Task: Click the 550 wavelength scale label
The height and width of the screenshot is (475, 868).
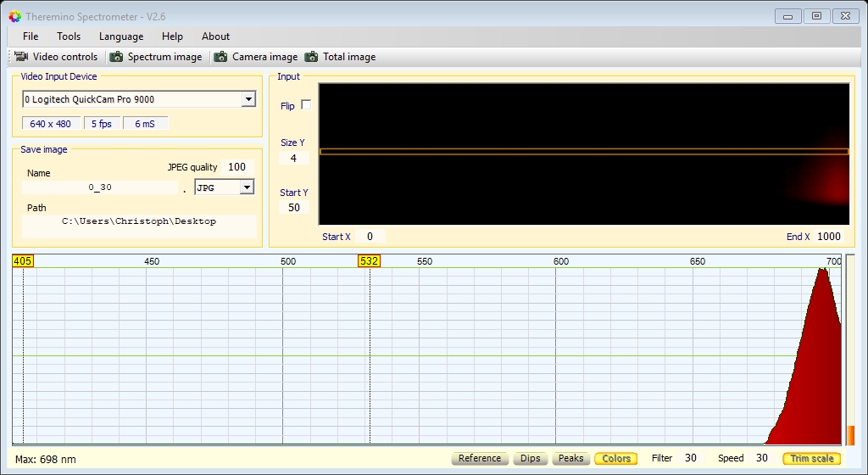Action: coord(425,261)
